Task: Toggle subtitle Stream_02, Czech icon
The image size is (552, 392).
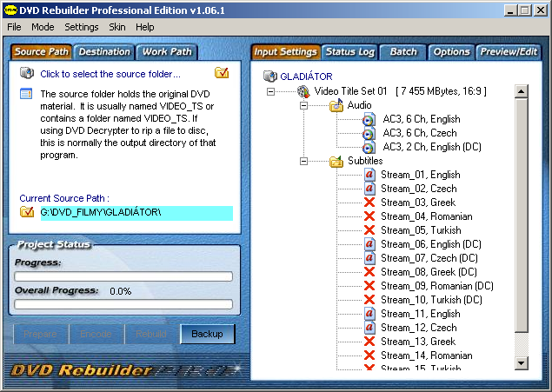Action: (369, 189)
